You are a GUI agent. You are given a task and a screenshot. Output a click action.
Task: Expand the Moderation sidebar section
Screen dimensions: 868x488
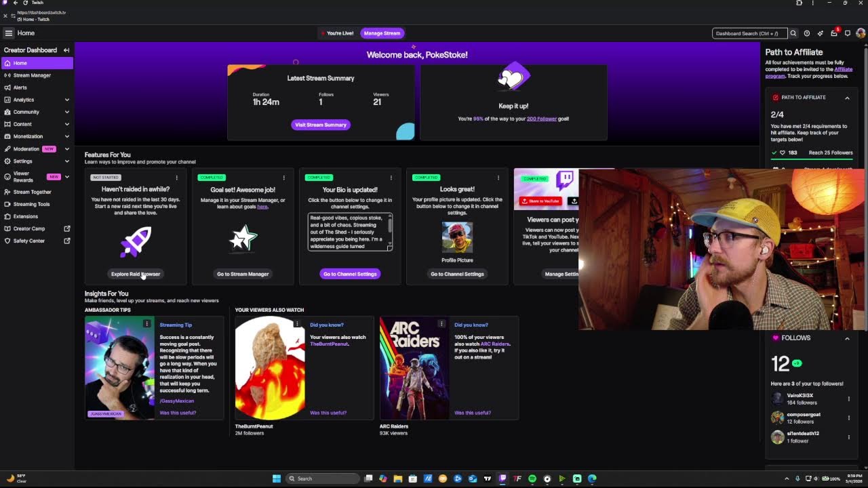(67, 148)
